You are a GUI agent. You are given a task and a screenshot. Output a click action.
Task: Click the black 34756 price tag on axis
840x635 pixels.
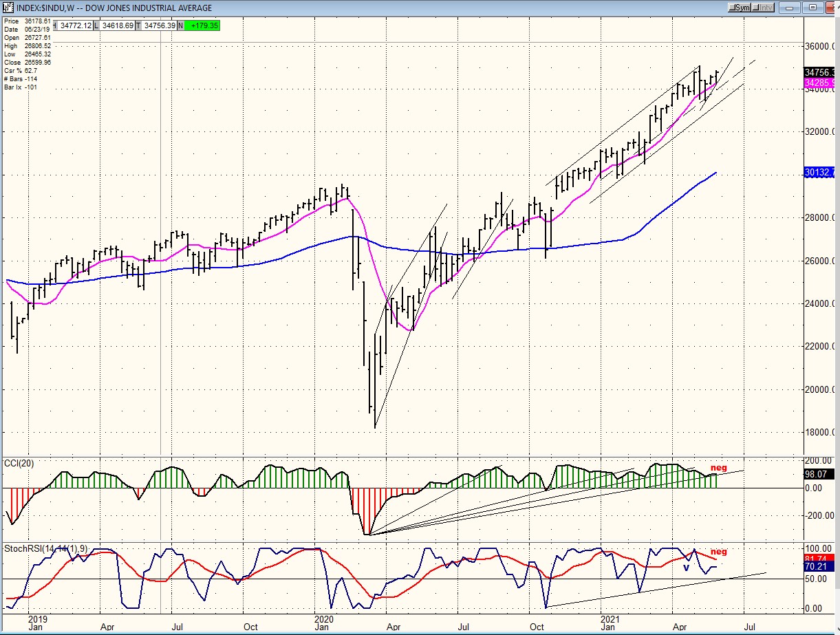[820, 72]
